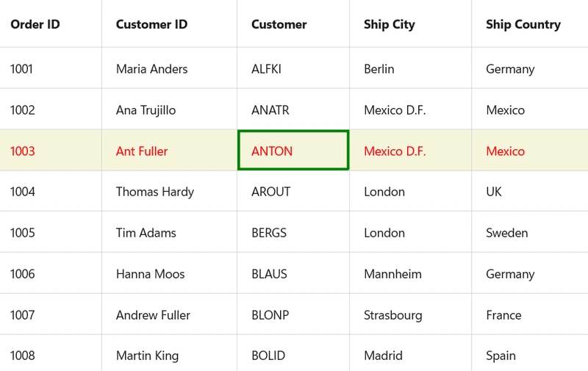Click the Strasbourg ship city cell

(x=411, y=314)
